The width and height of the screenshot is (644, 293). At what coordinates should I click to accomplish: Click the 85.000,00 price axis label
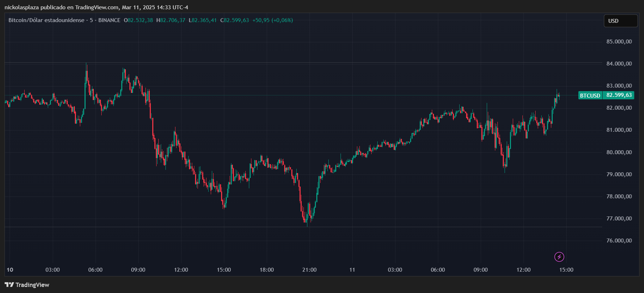click(x=619, y=42)
